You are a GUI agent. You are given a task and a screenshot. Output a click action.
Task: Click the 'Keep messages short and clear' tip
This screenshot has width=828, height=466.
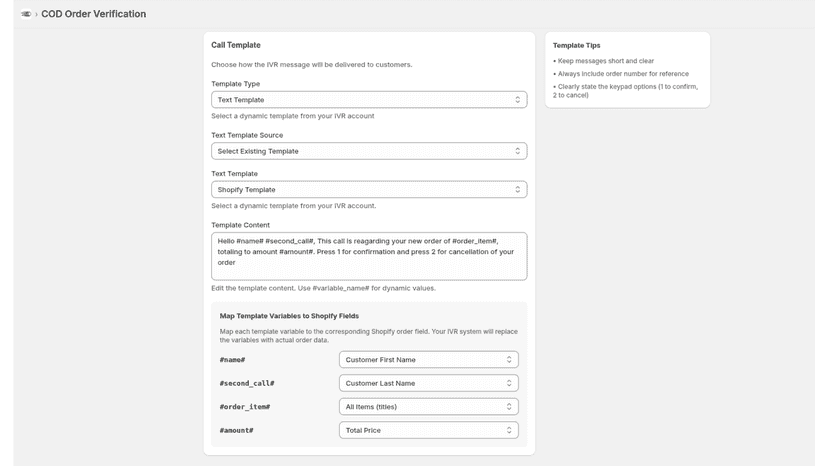point(604,61)
